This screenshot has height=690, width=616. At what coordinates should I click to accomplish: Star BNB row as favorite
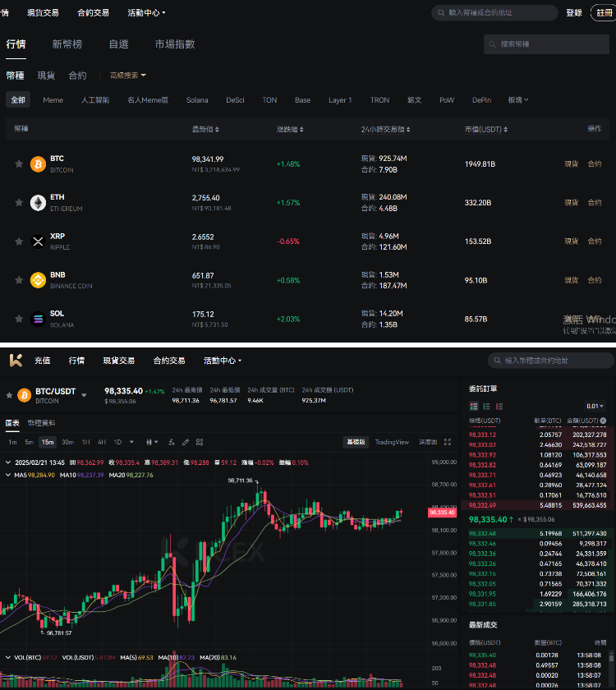(19, 280)
